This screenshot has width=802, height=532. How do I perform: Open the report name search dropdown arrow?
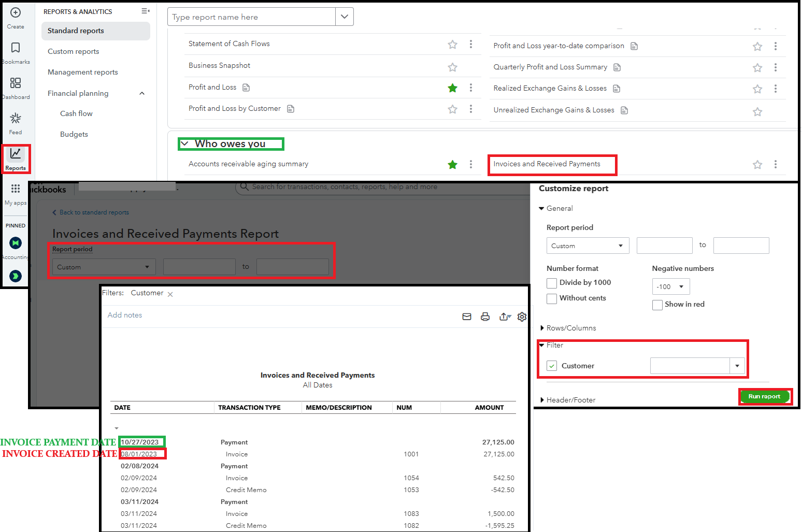345,17
